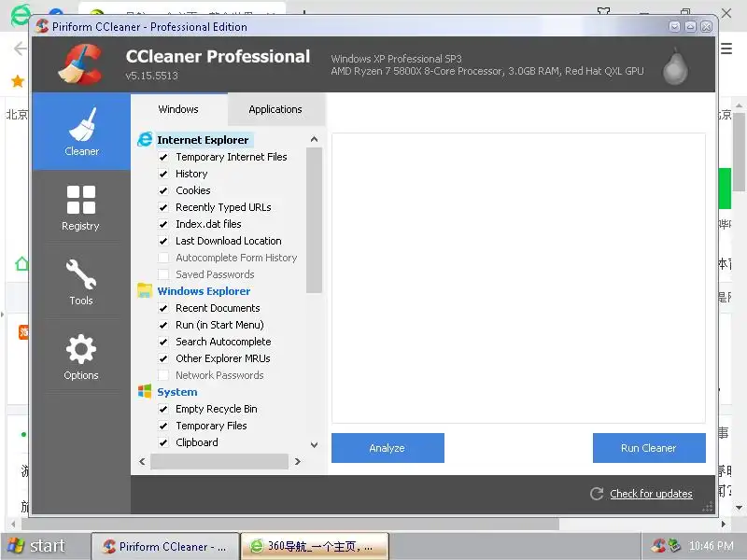Click the bookmarks star icon in browser window
Viewport: 747px width, 560px height.
click(18, 81)
